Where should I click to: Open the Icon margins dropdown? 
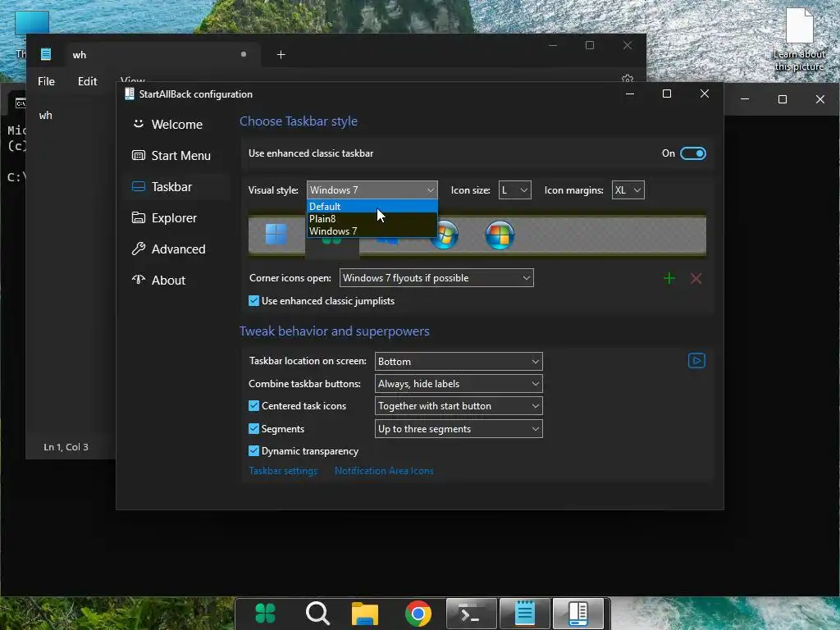point(628,190)
